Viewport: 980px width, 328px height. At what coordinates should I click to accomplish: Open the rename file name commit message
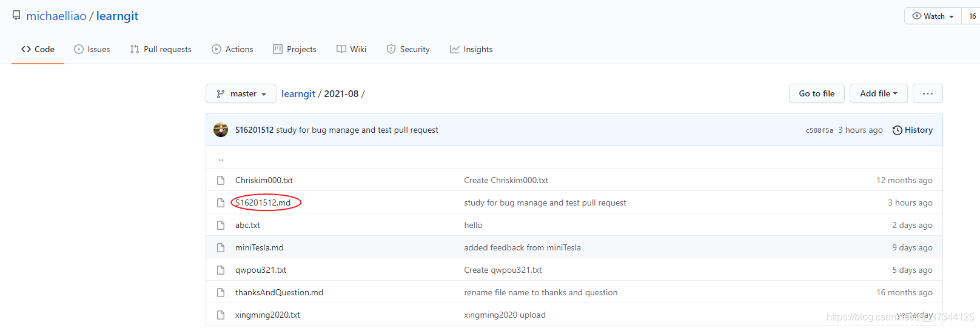click(x=540, y=292)
